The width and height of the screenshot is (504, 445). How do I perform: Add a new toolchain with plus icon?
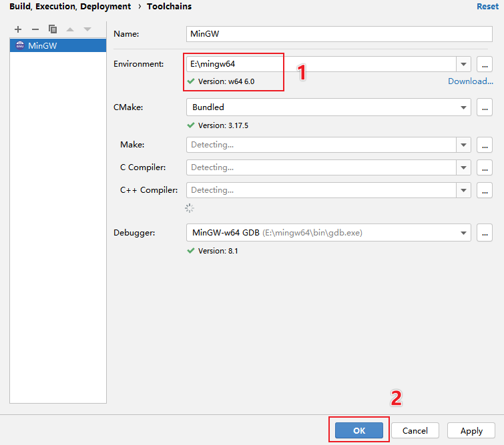pyautogui.click(x=18, y=29)
